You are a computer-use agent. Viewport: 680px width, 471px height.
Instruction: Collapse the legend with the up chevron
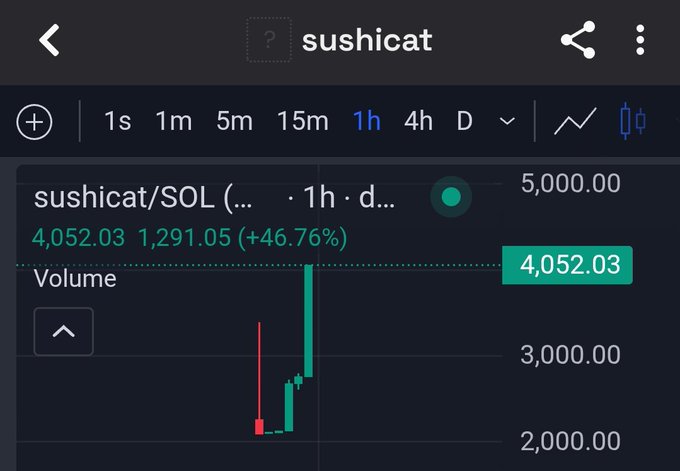64,331
